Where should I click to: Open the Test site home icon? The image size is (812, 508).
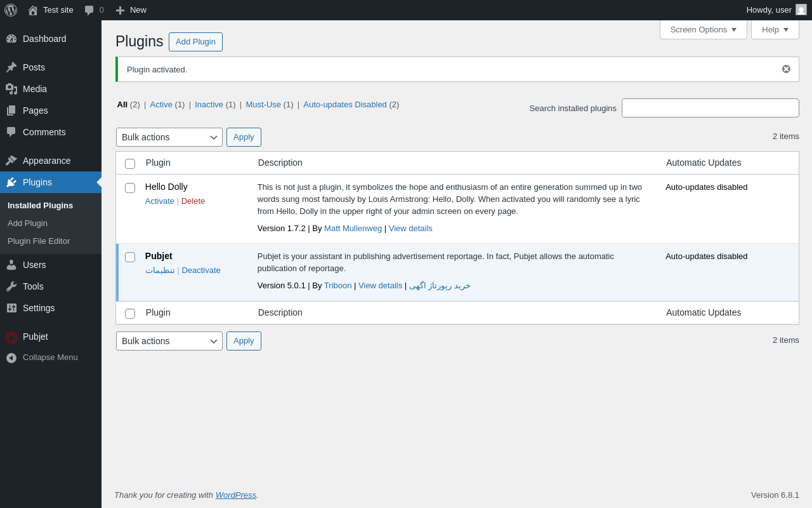[x=33, y=10]
